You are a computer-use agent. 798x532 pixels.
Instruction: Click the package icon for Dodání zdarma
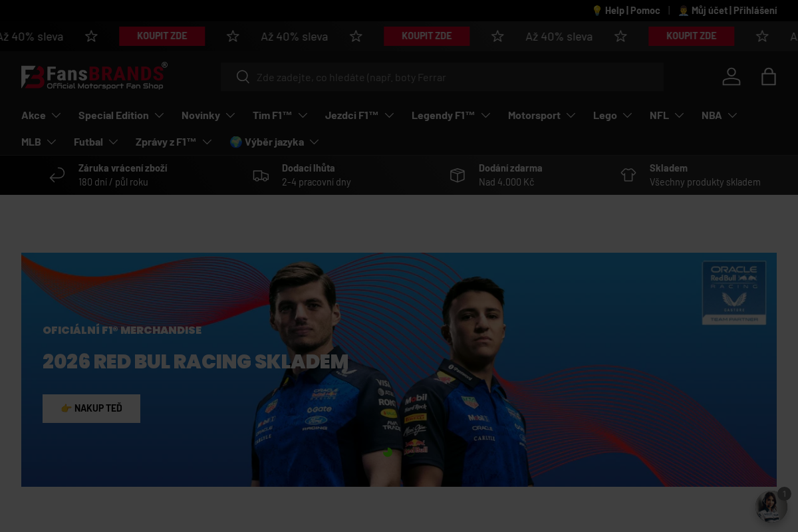[x=458, y=175]
